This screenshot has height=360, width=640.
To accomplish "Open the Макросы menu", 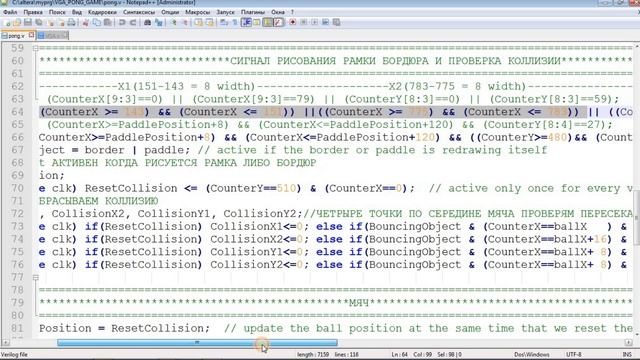I will coord(198,12).
